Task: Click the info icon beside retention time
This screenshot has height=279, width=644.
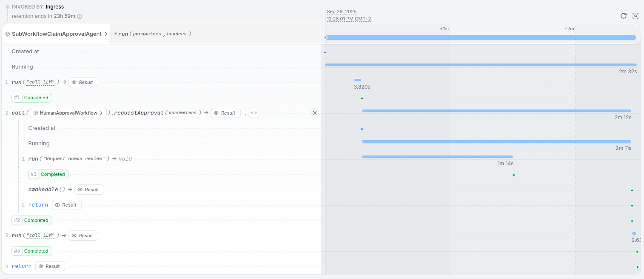Action: 80,17
